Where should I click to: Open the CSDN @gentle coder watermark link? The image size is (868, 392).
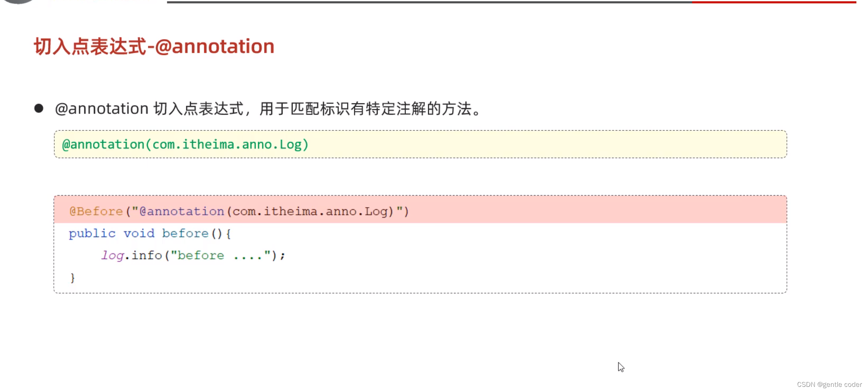coord(829,384)
